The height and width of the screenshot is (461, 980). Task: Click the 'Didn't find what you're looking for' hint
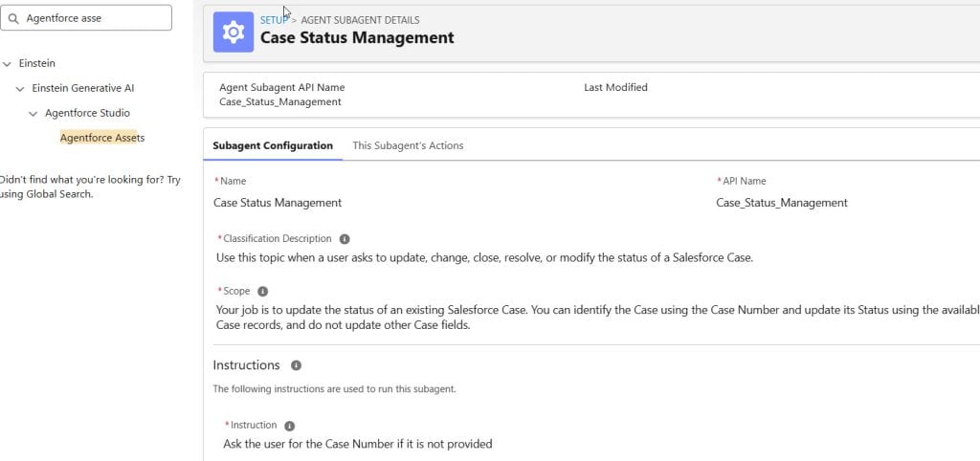90,187
